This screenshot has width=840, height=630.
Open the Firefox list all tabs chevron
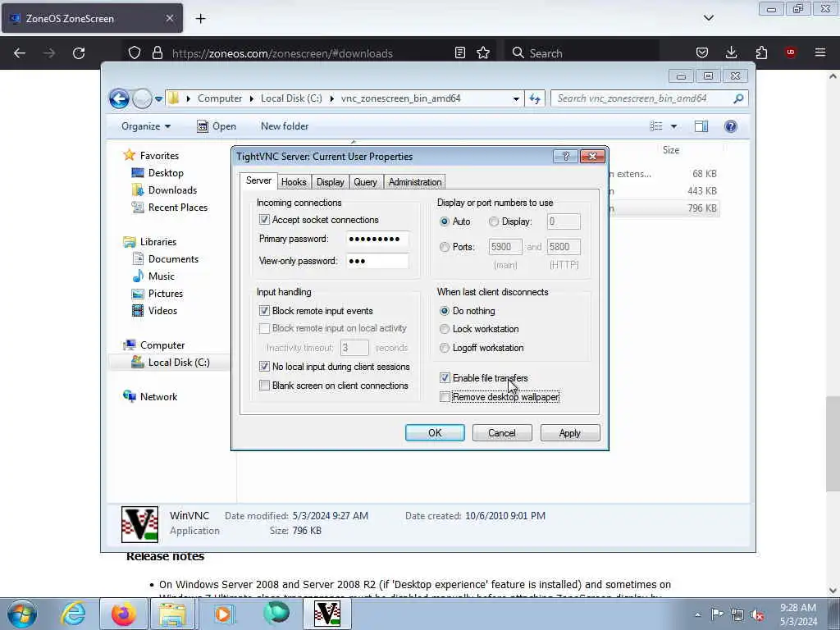[x=708, y=18]
